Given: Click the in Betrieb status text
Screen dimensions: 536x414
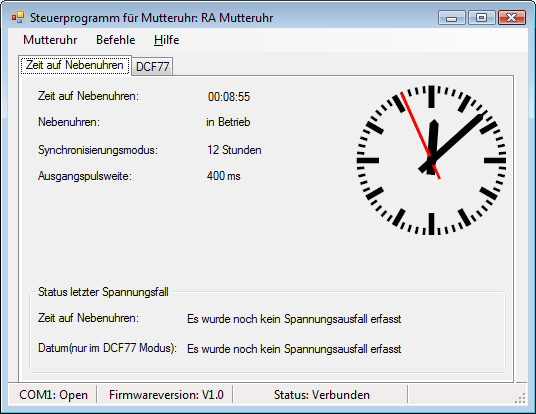Looking at the screenshot, I should pyautogui.click(x=228, y=122).
